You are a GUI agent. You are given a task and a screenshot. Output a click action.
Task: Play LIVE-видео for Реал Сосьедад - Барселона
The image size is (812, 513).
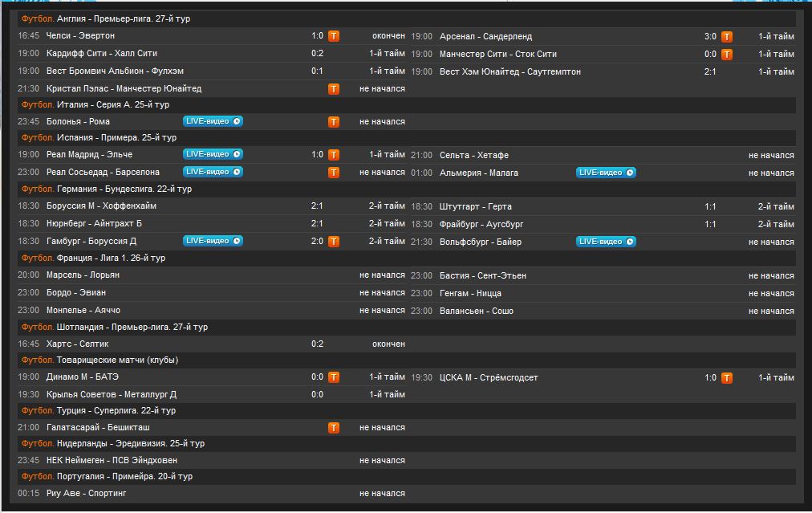coord(213,172)
